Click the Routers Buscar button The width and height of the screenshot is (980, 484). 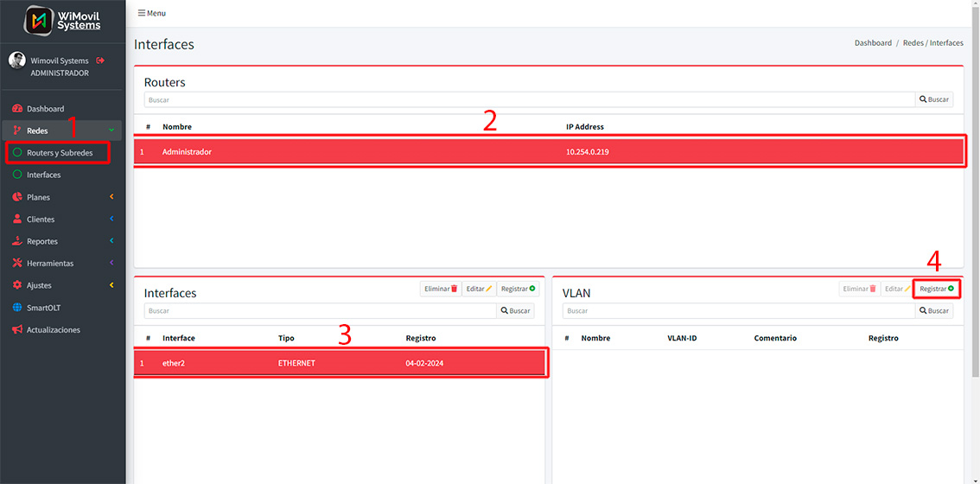pos(934,99)
